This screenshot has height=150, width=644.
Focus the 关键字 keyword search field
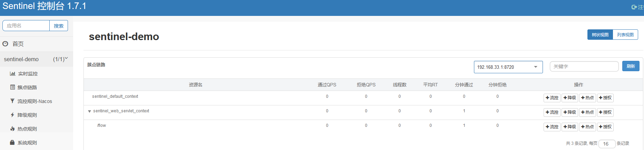pyautogui.click(x=584, y=66)
